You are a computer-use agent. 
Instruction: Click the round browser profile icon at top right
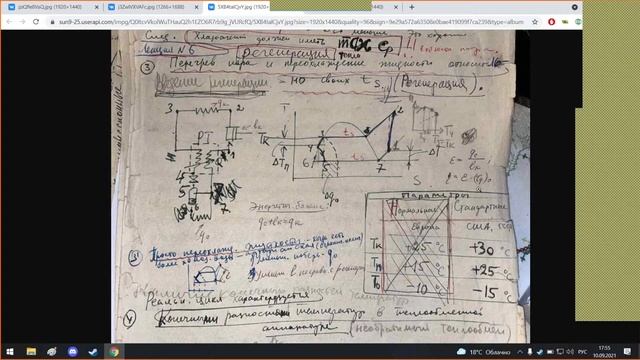575,7
